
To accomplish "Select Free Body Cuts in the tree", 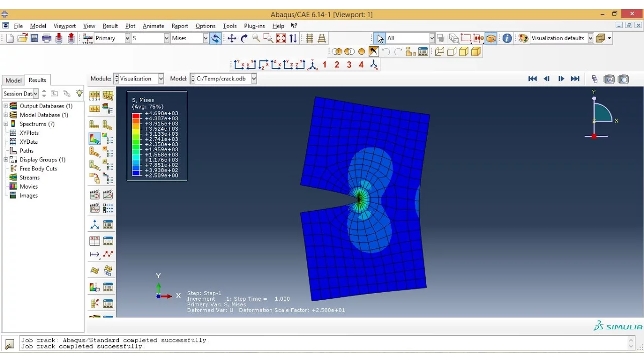I will click(x=38, y=169).
